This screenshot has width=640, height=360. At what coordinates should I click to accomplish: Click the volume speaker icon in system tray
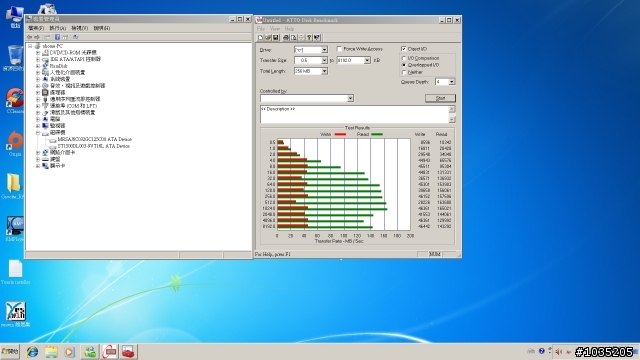pos(558,351)
